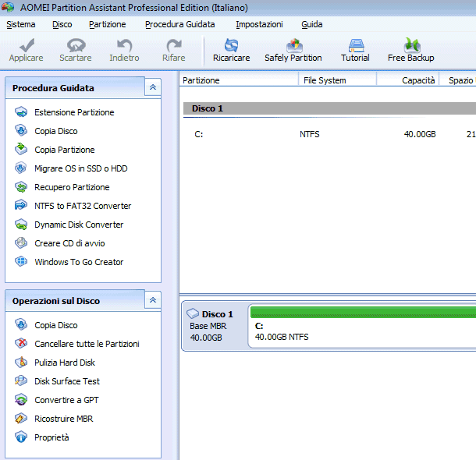Click the Cancellare tutte le Partizioni link
The height and width of the screenshot is (460, 476).
coord(87,344)
